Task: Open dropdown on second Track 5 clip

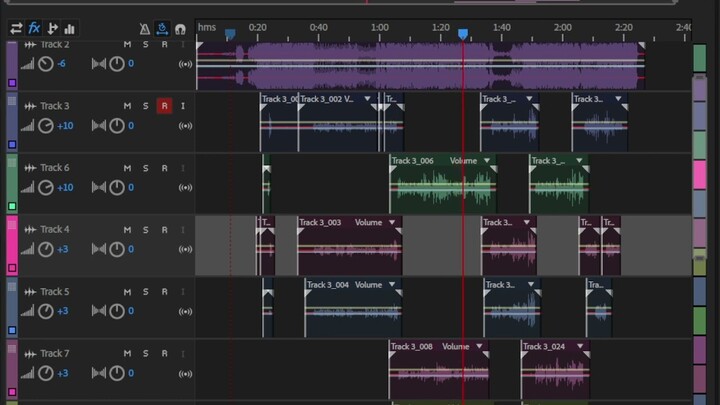Action: tap(531, 285)
